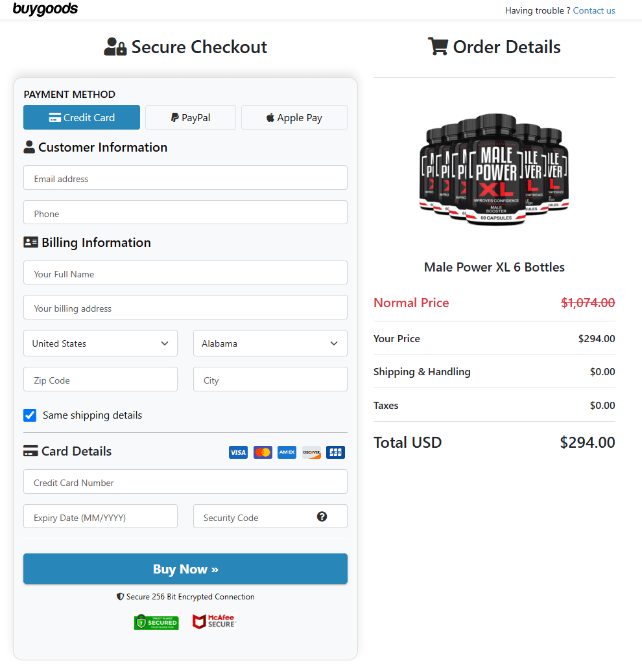Click the American Express icon
The image size is (642, 672).
(x=287, y=452)
